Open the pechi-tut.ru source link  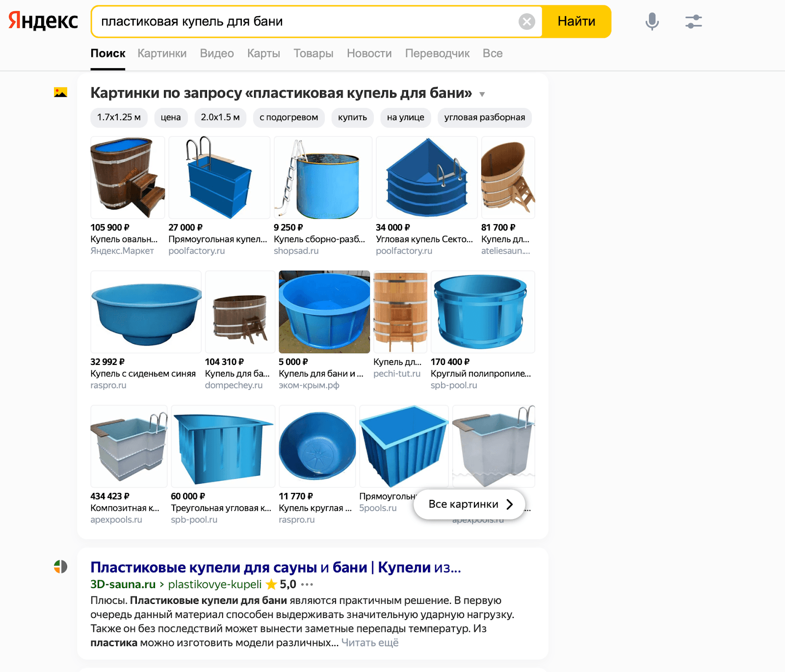397,374
